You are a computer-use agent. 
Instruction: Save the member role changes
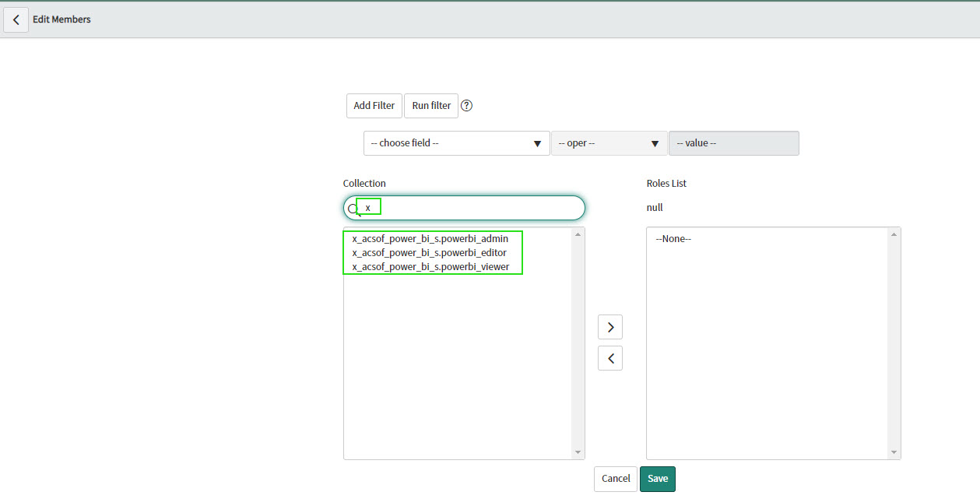tap(657, 479)
